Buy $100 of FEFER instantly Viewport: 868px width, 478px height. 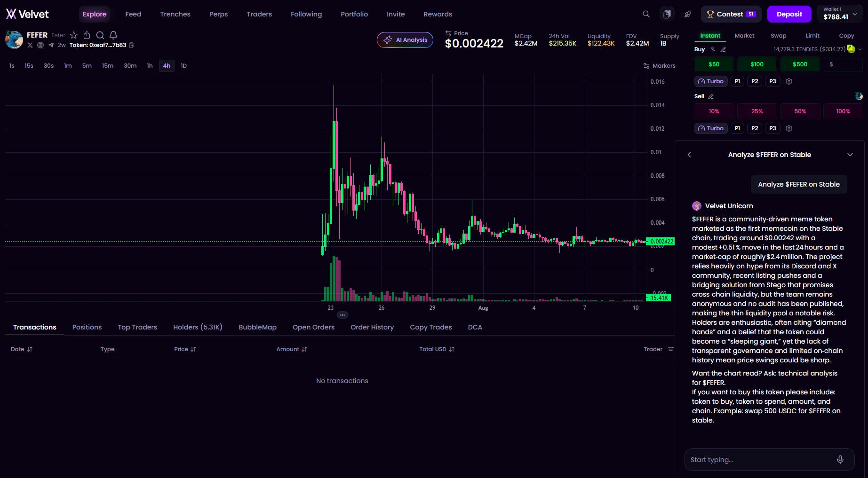point(757,64)
